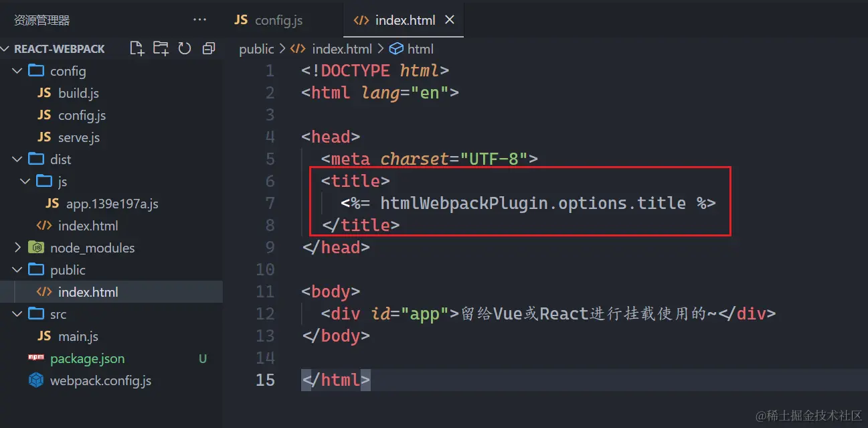The image size is (868, 428).
Task: Refresh the explorer file tree
Action: [x=185, y=48]
